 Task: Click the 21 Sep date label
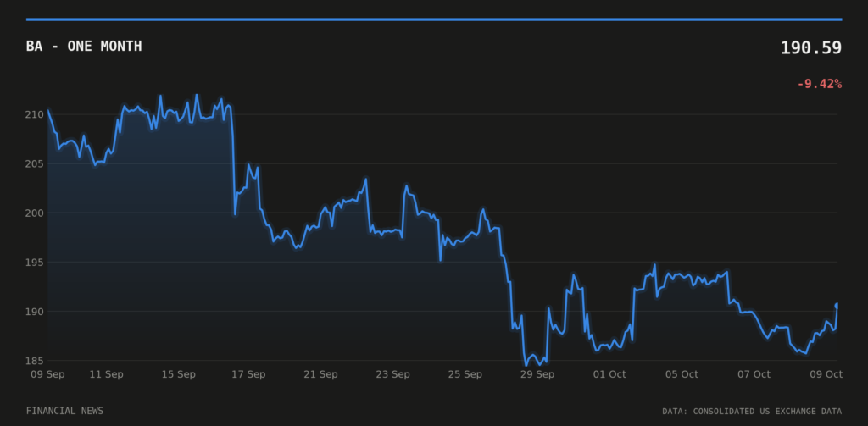point(320,374)
